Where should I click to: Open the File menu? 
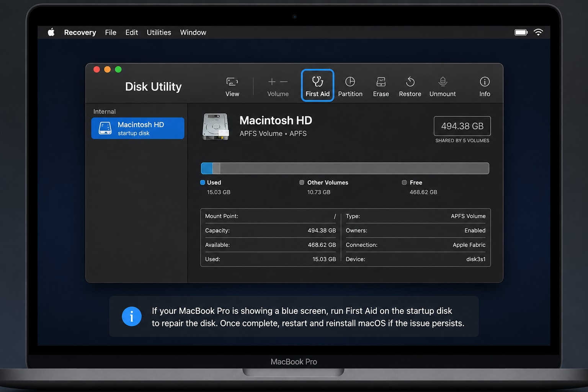point(111,33)
